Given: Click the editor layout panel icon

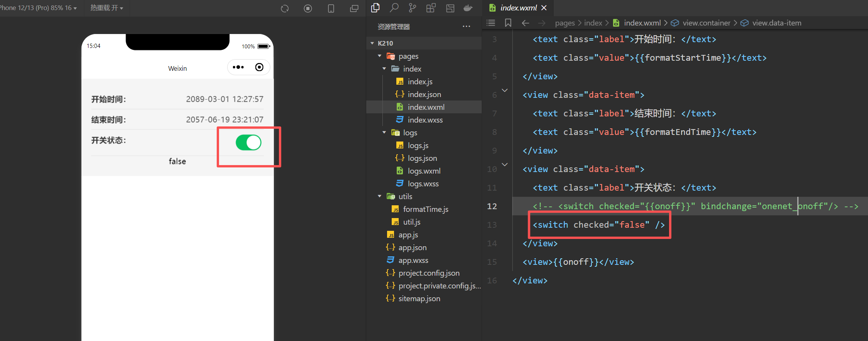Looking at the screenshot, I should pyautogui.click(x=450, y=8).
